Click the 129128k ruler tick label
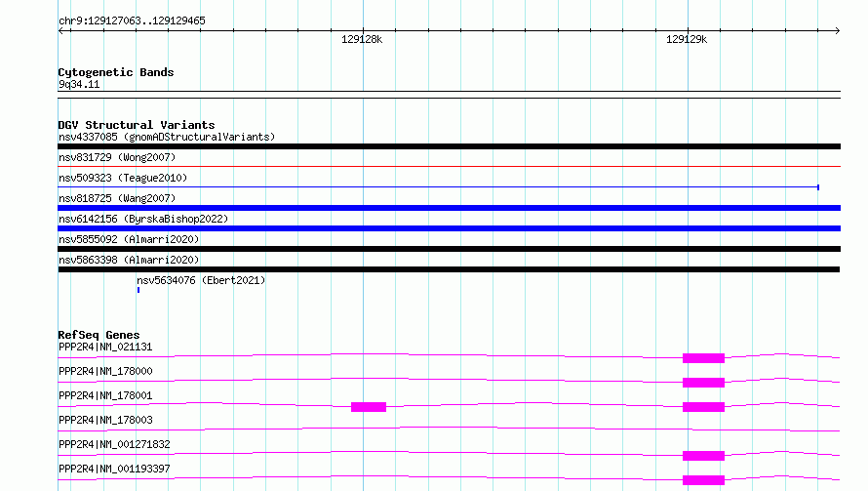The image size is (868, 491). 362,39
